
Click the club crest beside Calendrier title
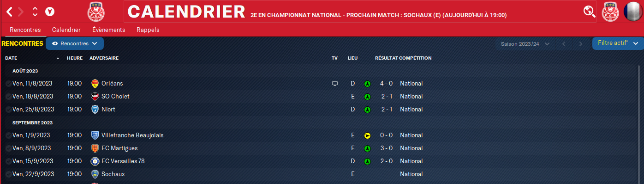tap(95, 11)
